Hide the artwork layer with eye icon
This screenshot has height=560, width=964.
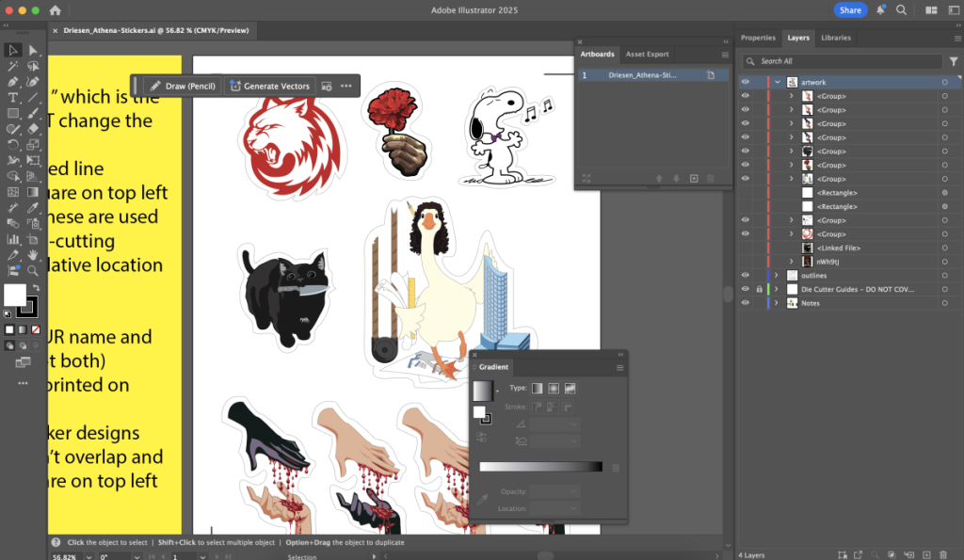[x=745, y=82]
